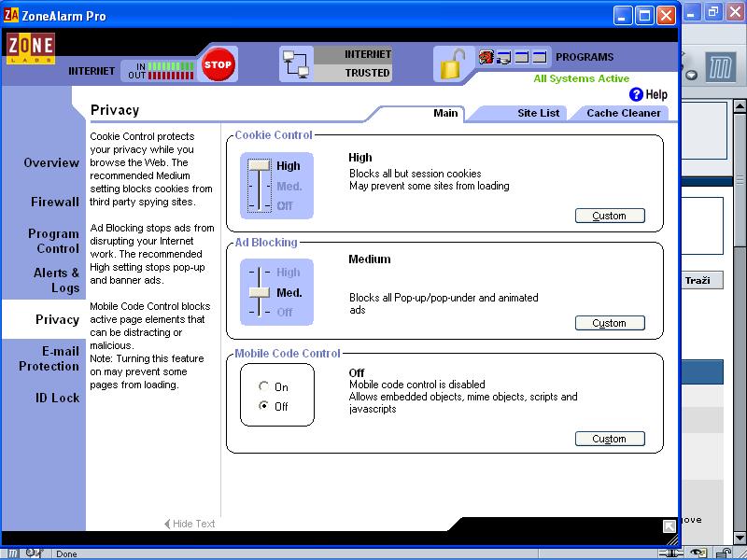Minimize the ZoneAlarm Pro window

tap(623, 16)
